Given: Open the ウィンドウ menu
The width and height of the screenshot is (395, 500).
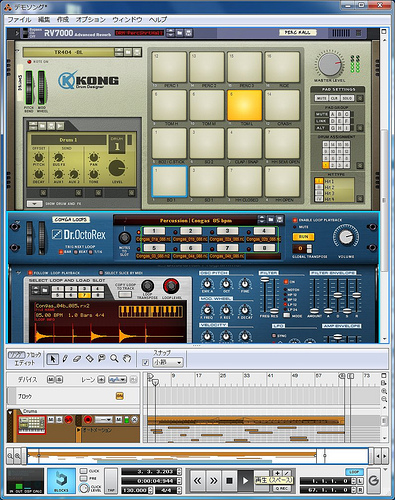Looking at the screenshot, I should pos(127,20).
